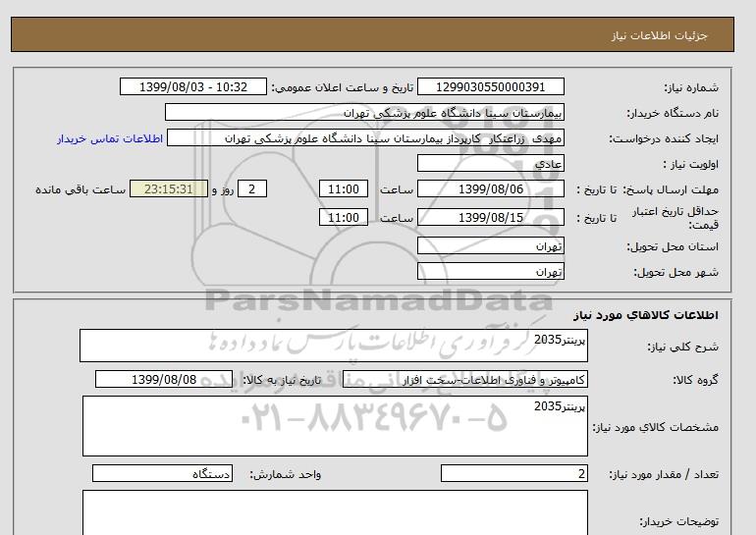Click the required quantity field showing 2
The height and width of the screenshot is (535, 756).
pyautogui.click(x=514, y=473)
